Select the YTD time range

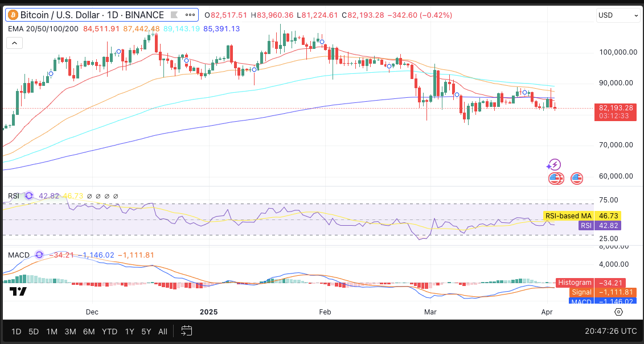[x=110, y=331]
